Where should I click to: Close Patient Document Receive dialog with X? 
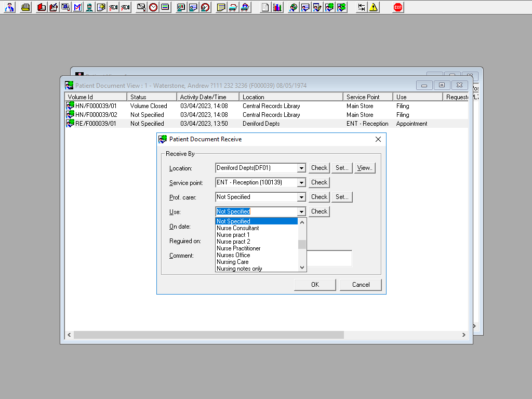tap(378, 139)
